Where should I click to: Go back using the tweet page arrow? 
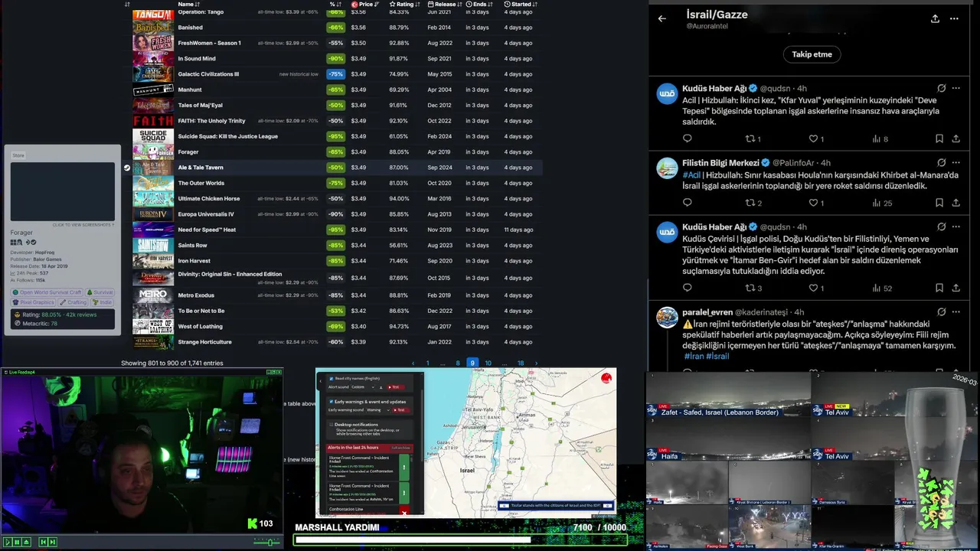tap(662, 18)
